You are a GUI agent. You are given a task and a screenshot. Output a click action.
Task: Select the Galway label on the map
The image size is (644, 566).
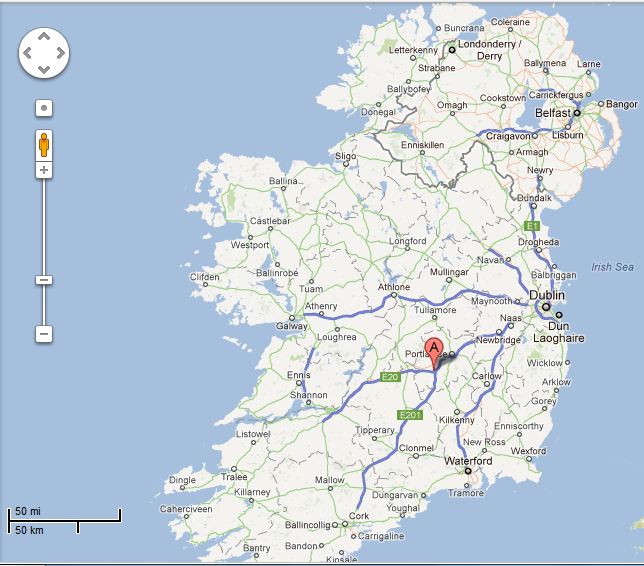click(x=292, y=326)
